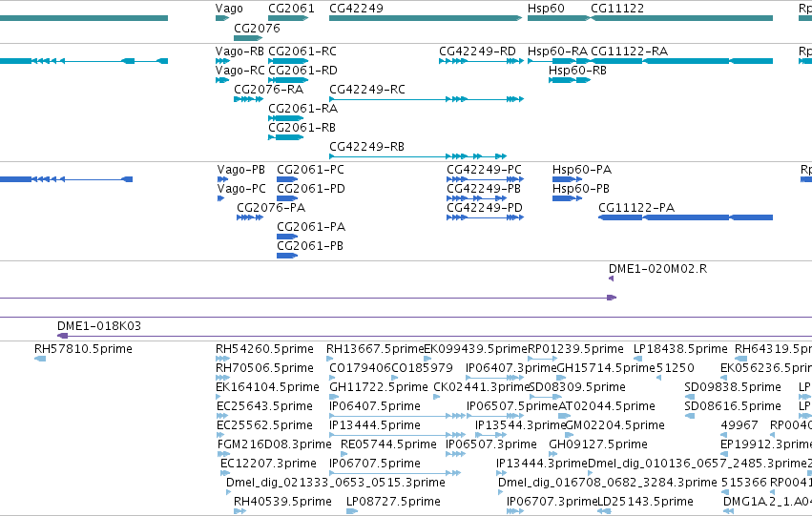Select the CG2061-PD protein label

click(311, 189)
